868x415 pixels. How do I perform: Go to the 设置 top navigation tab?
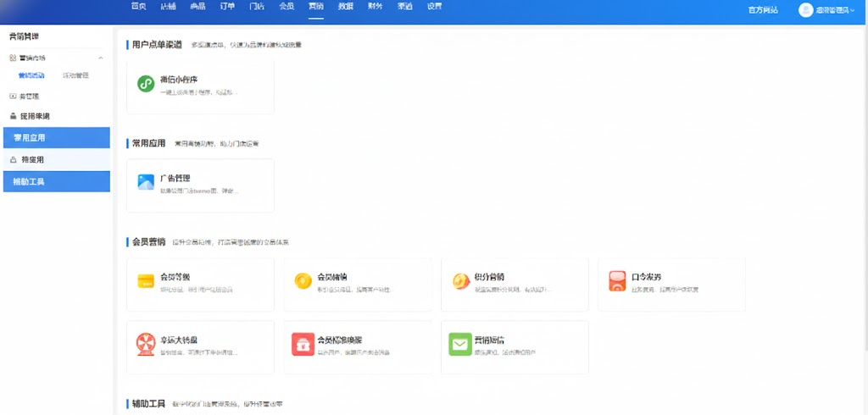[x=435, y=7]
